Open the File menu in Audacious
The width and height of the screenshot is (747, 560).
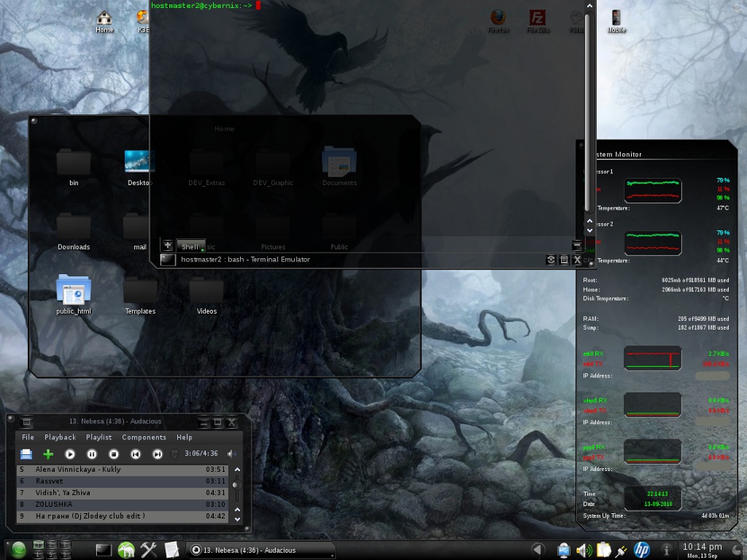[28, 437]
